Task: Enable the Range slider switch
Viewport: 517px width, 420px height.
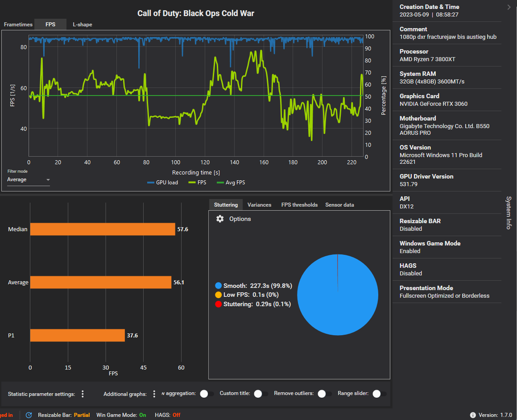Action: pos(379,394)
